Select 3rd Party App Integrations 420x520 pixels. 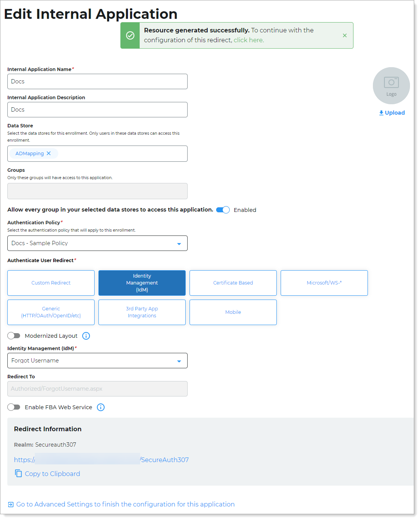click(x=142, y=312)
